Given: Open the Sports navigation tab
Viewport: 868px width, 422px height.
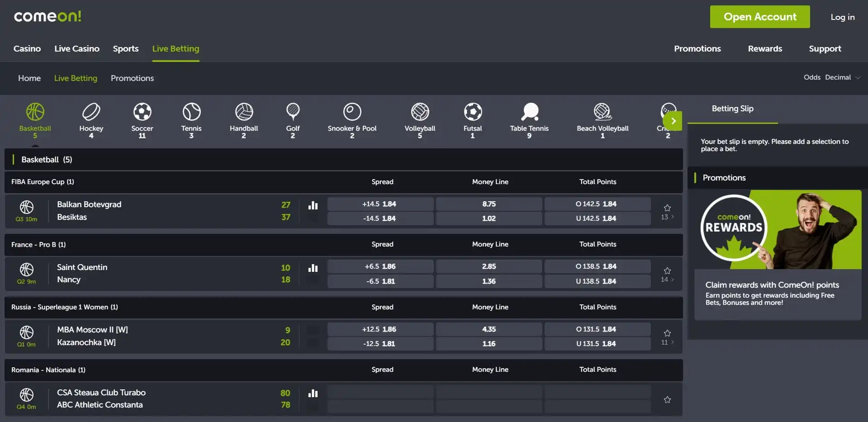Looking at the screenshot, I should point(126,48).
